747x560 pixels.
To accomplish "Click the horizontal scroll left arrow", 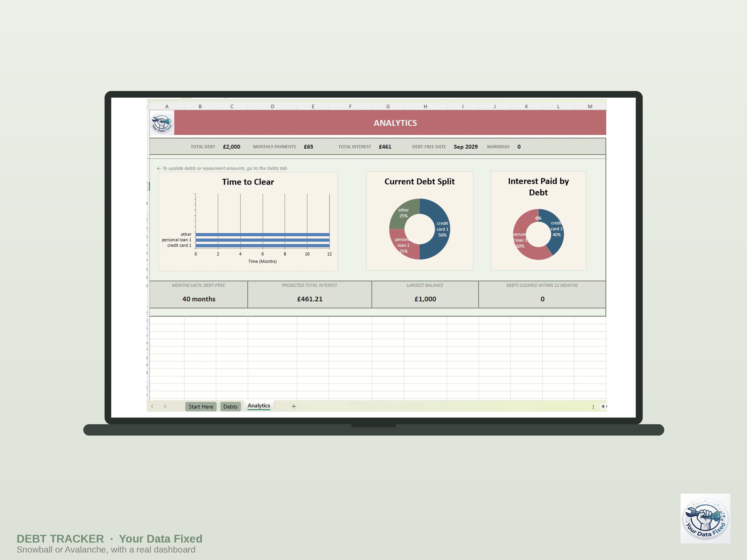I will [603, 406].
